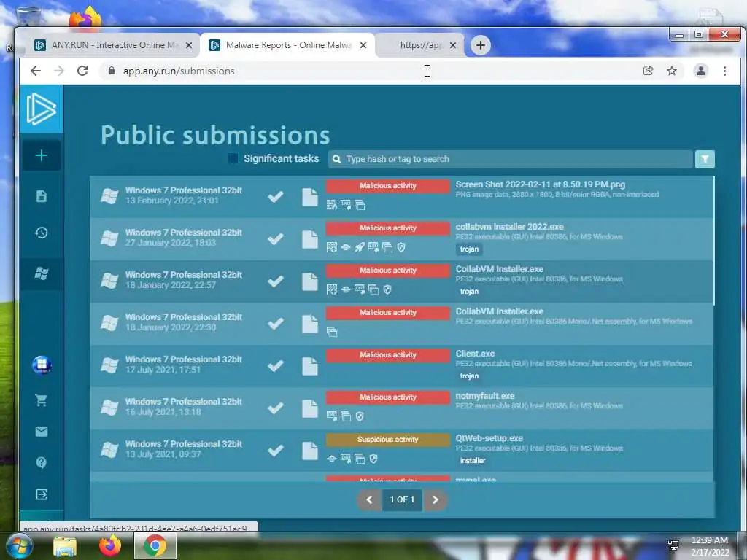View site info via the padlock icon

click(112, 71)
